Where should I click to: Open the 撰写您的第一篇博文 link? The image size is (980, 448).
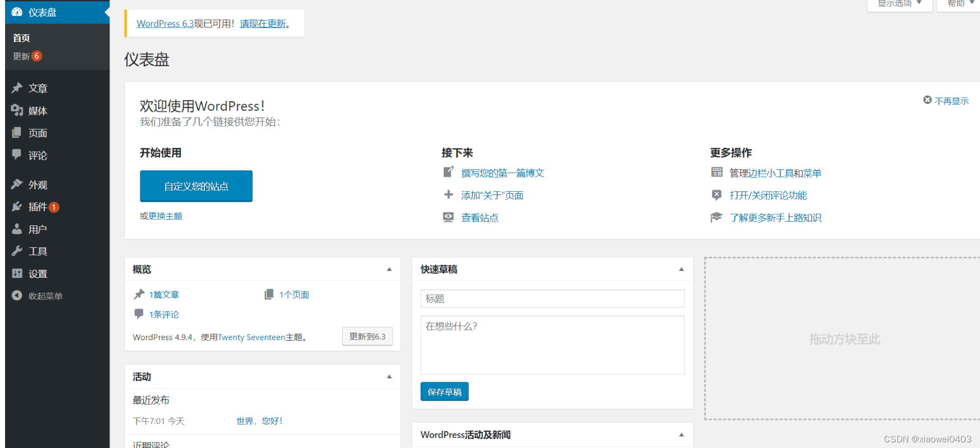503,173
